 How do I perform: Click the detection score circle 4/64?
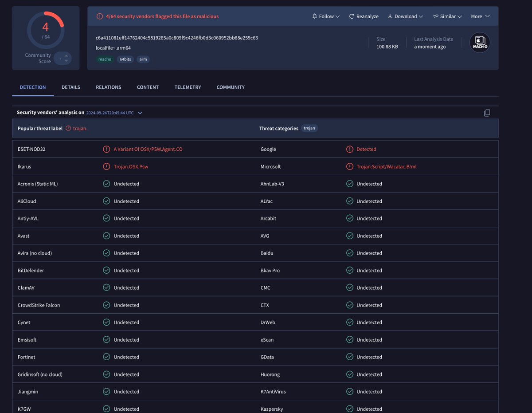tap(46, 30)
